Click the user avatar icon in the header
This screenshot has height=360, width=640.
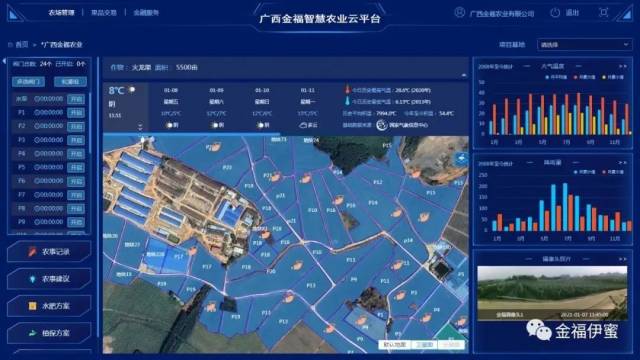[460, 13]
